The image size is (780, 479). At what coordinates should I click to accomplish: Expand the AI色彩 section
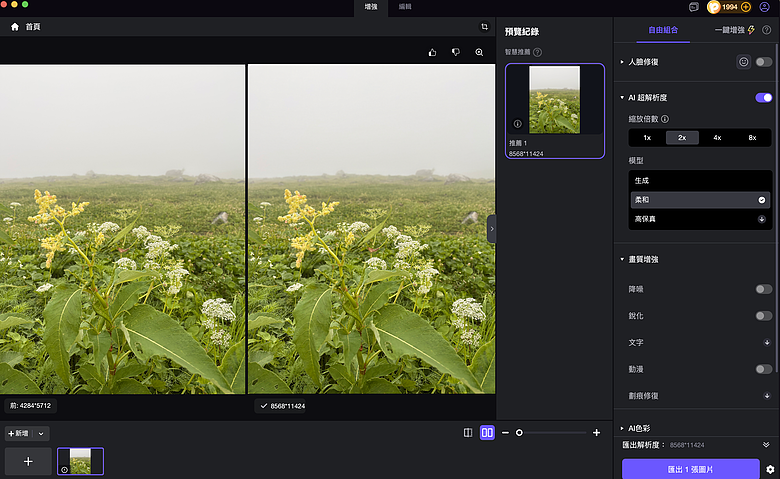[622, 428]
